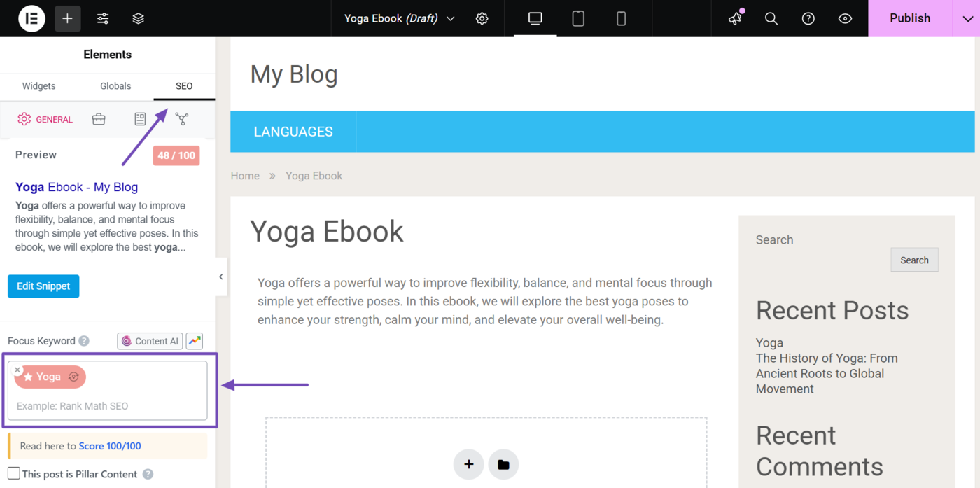Open page settings gear icon
Screen dimensions: 980x488
click(482, 18)
